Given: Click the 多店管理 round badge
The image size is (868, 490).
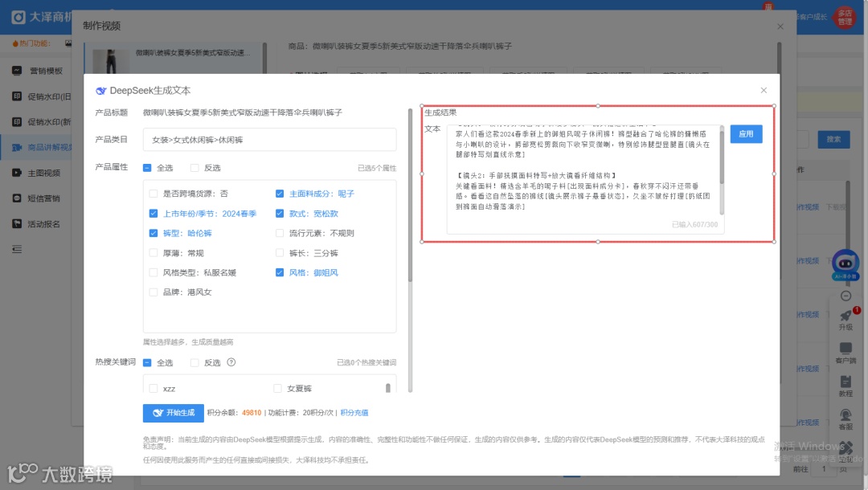Looking at the screenshot, I should click(845, 17).
